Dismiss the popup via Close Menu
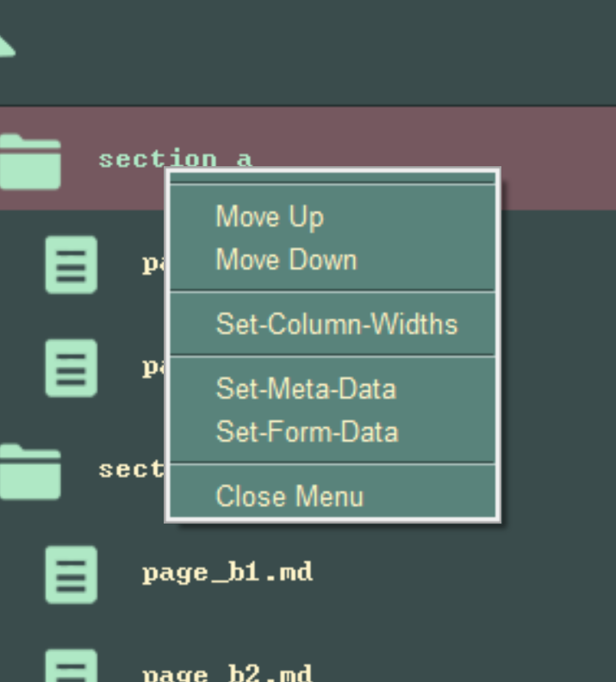 [289, 497]
